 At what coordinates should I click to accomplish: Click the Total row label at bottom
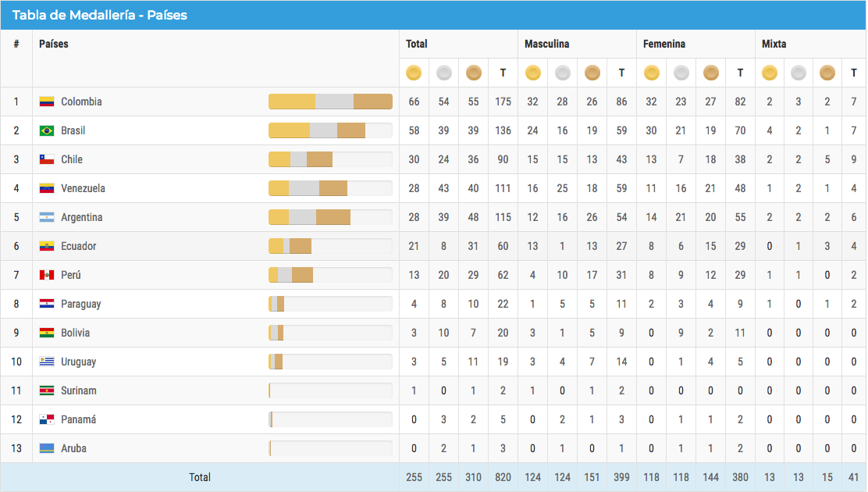200,477
